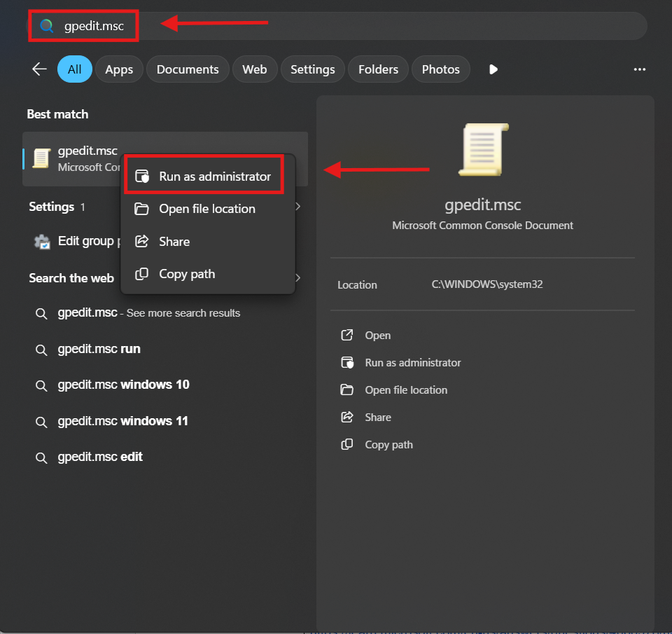Switch to the Apps filter tab
This screenshot has width=672, height=634.
tap(119, 69)
